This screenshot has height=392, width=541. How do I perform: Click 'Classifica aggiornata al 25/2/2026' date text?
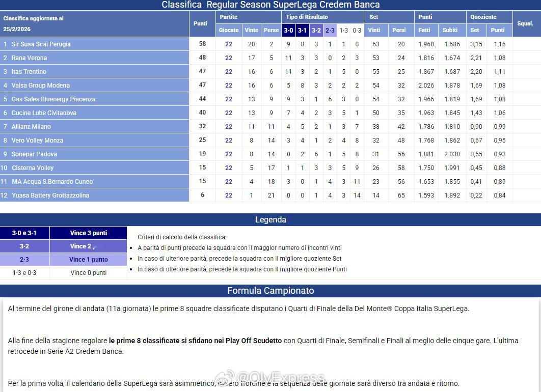tap(34, 23)
